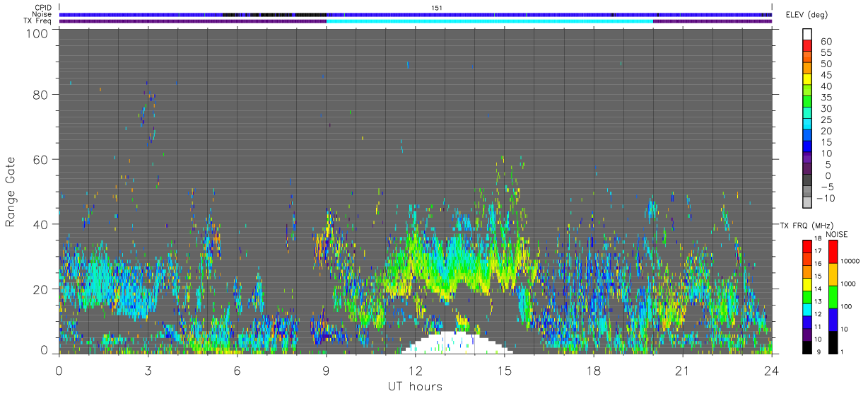868x401 pixels.
Task: Click the "80" tick on Range Gate axis
Action: coord(41,95)
